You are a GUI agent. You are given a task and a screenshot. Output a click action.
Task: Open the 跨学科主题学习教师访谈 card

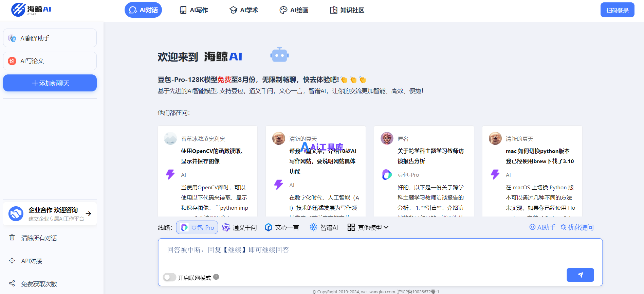pyautogui.click(x=430, y=156)
